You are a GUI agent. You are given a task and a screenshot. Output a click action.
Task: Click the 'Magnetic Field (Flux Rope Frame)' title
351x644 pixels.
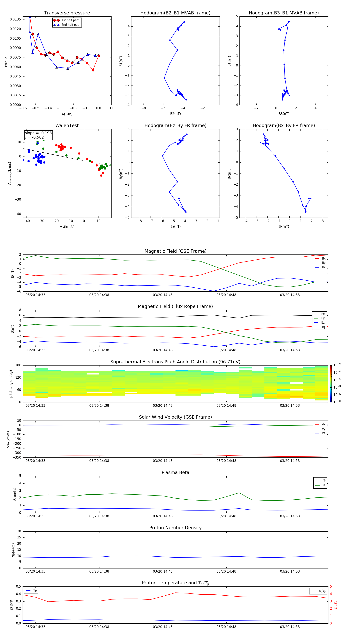(x=175, y=307)
